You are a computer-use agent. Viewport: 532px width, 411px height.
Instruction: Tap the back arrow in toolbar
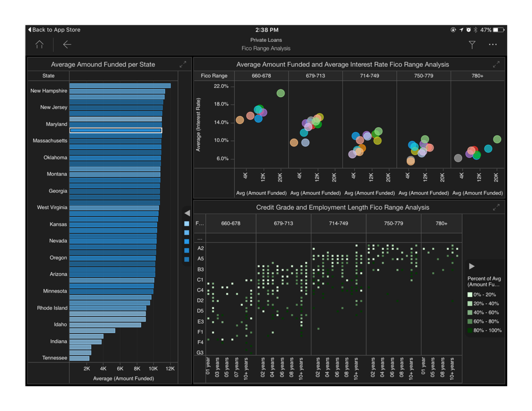[67, 44]
